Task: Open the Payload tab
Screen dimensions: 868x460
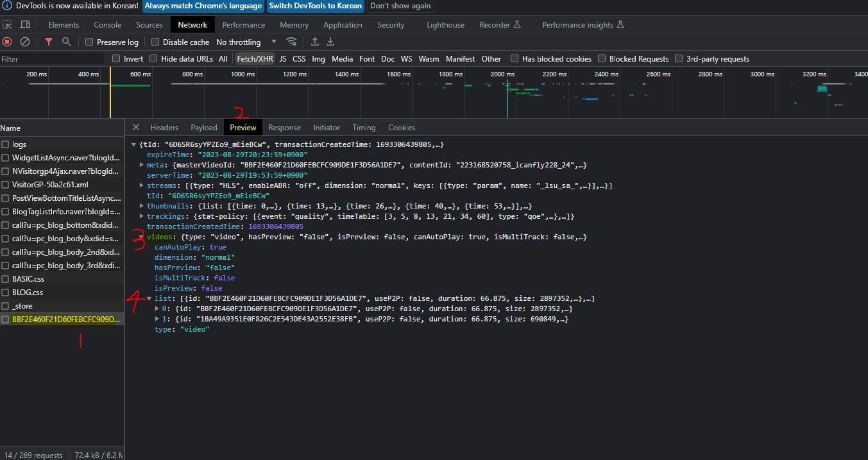Action: [x=204, y=127]
